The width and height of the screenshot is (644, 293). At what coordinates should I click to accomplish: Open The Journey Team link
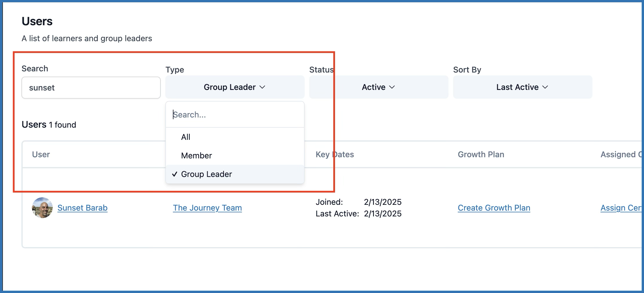click(x=207, y=208)
